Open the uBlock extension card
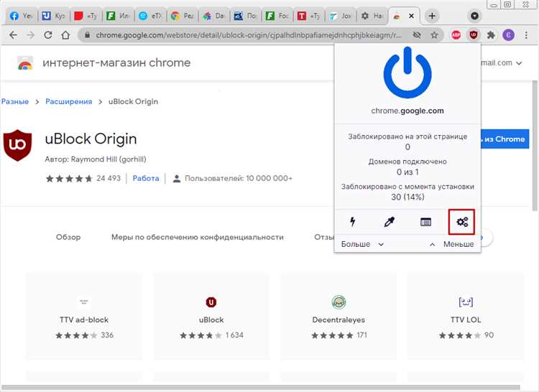The height and width of the screenshot is (392, 539). coord(211,316)
